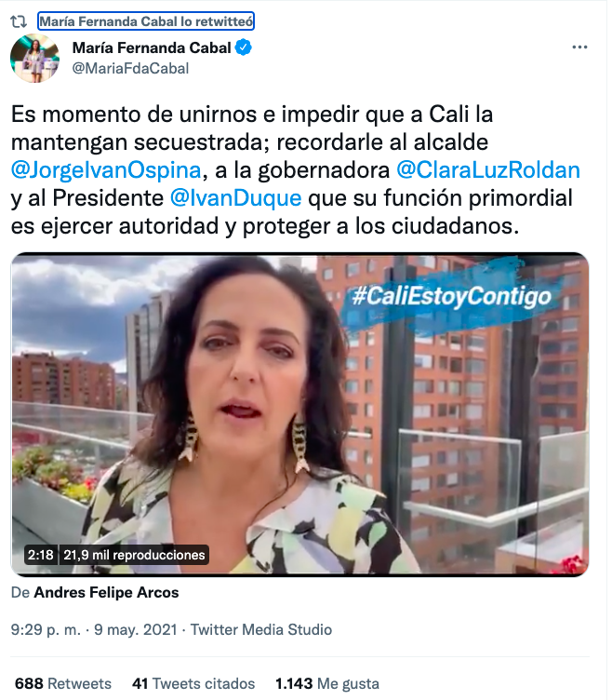Click the blue verified badge
This screenshot has height=700, width=612.
(x=245, y=47)
